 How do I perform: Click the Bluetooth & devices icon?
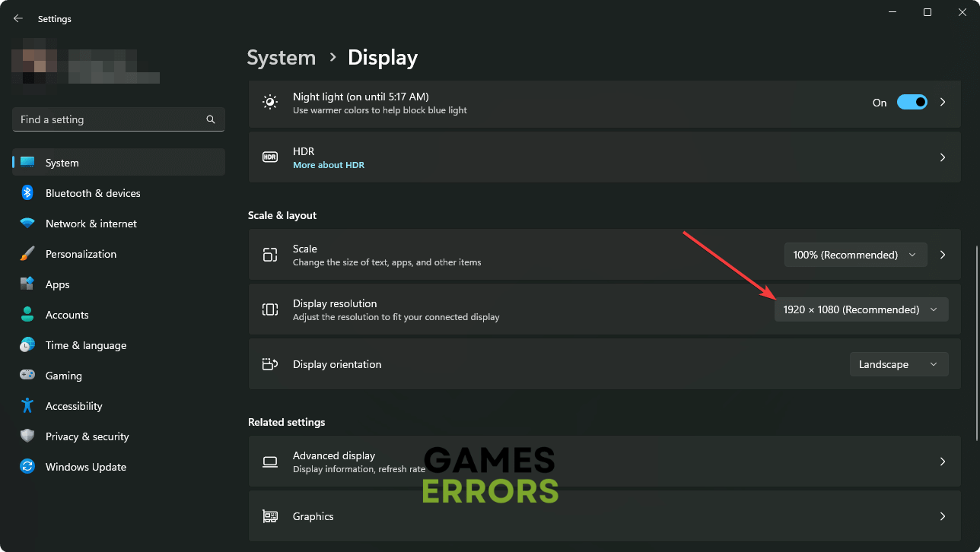tap(27, 193)
